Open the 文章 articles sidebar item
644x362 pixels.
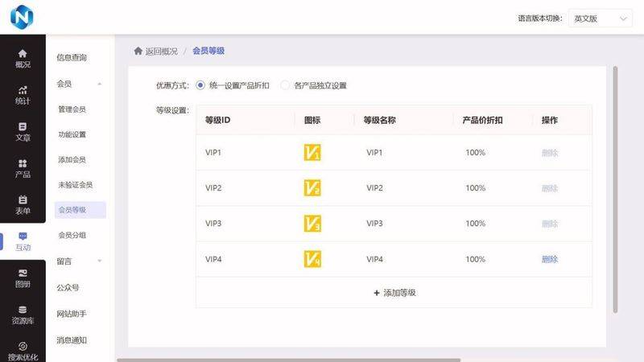[23, 132]
